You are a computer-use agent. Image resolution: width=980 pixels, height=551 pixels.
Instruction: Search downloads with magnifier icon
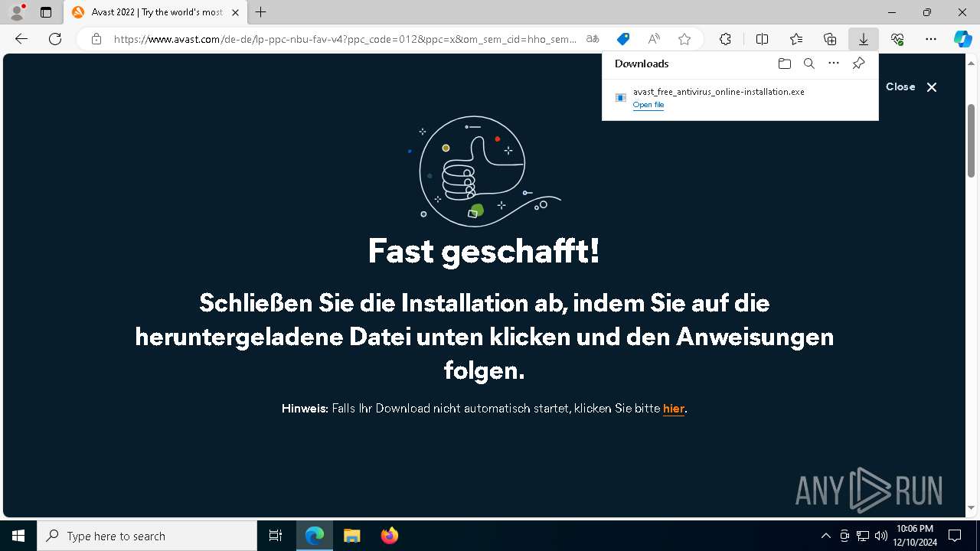[808, 64]
